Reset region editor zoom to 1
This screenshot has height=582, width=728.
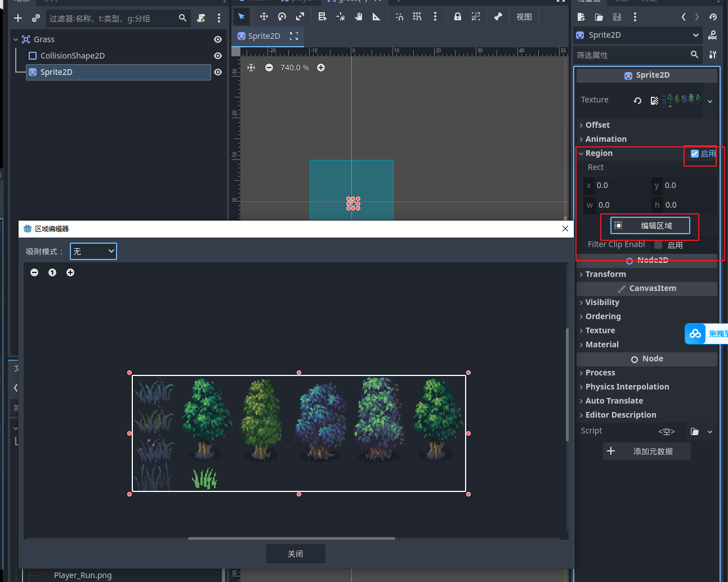point(52,272)
